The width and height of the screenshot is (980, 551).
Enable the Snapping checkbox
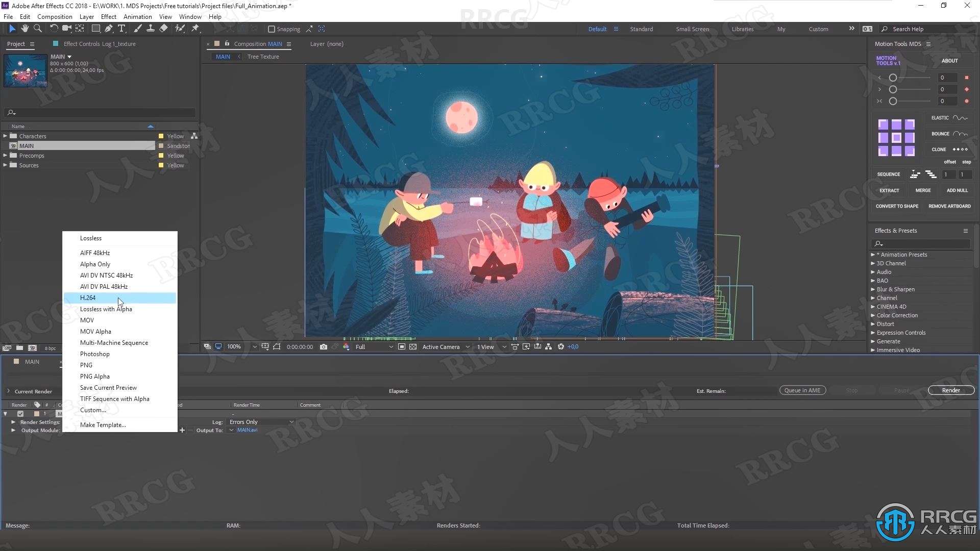pyautogui.click(x=272, y=29)
